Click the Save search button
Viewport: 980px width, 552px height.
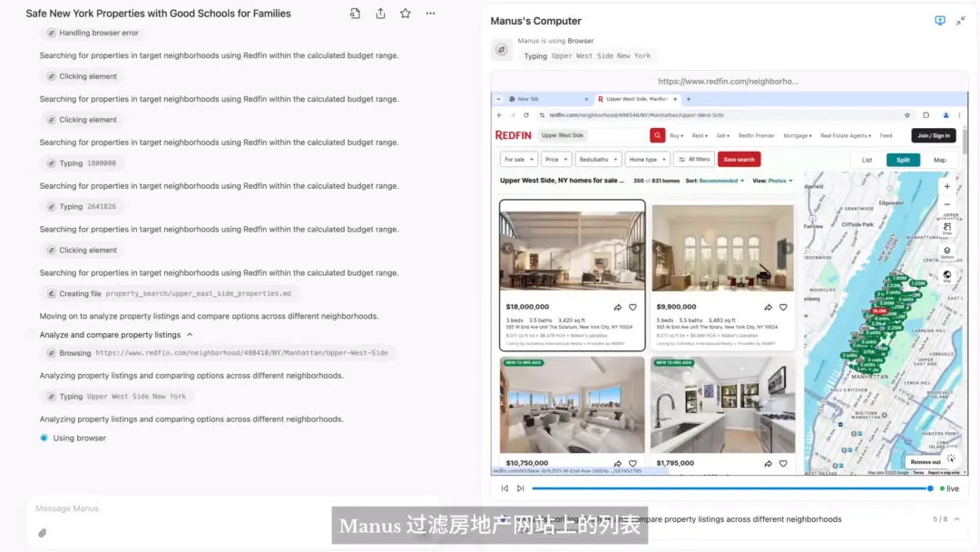point(739,159)
